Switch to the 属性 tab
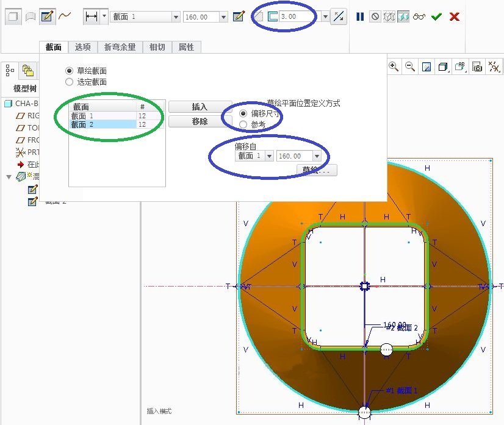The image size is (504, 425). point(187,47)
